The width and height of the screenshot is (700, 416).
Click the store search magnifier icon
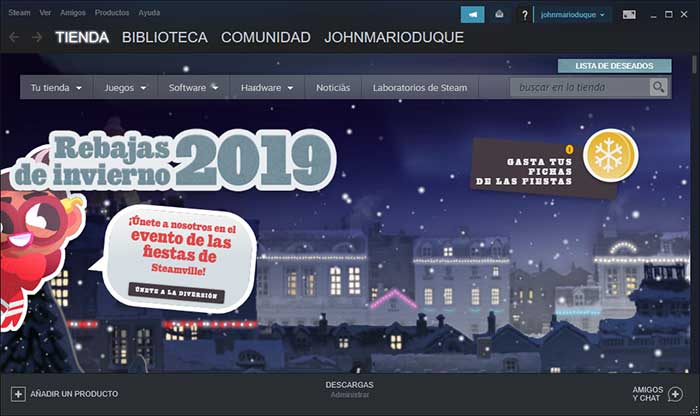658,87
